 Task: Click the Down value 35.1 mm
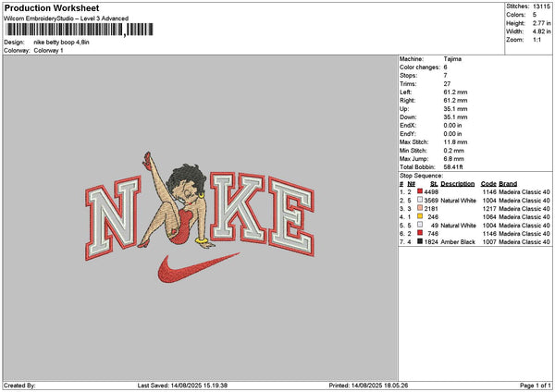coord(455,117)
